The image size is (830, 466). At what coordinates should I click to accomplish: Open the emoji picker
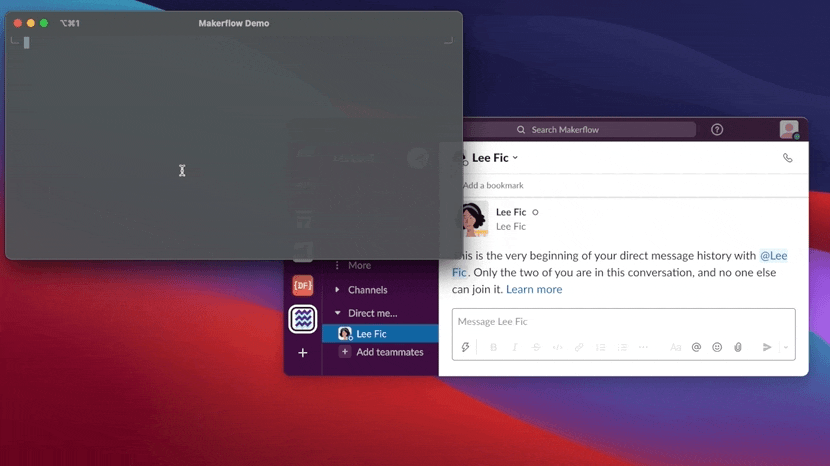pyautogui.click(x=717, y=347)
